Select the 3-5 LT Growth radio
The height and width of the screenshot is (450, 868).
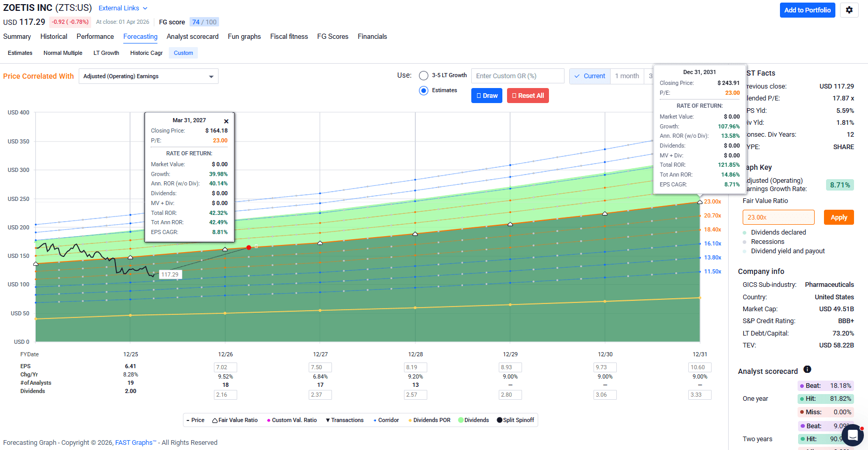pos(424,76)
